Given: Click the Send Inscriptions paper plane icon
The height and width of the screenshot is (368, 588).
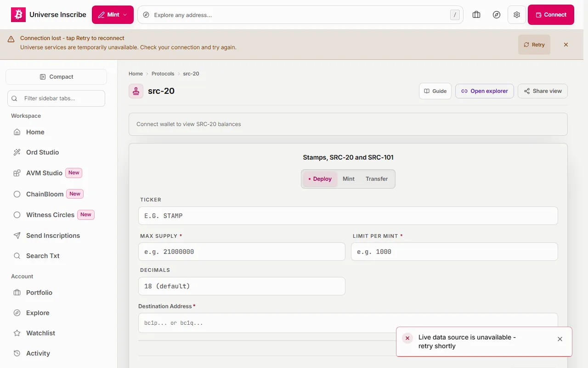Looking at the screenshot, I should [x=17, y=236].
